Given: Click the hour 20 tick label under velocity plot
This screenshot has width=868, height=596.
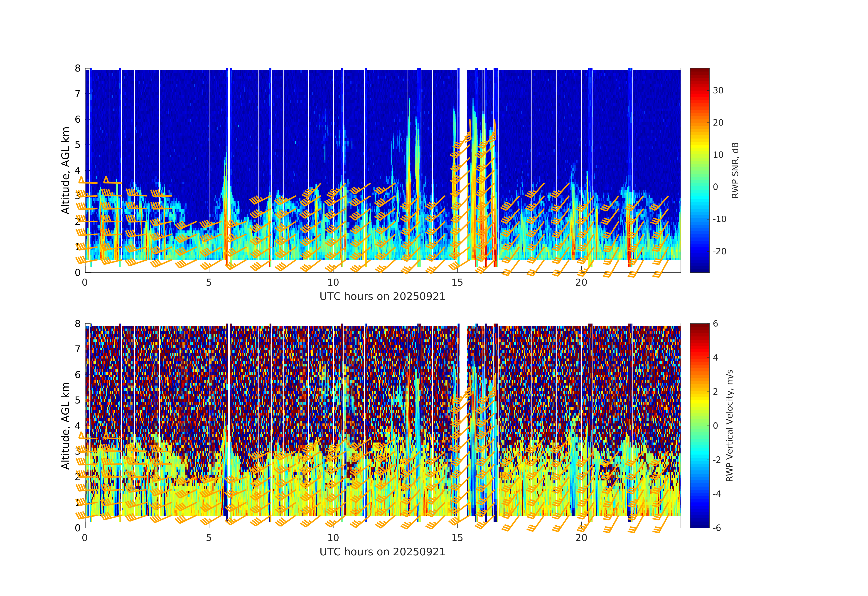Looking at the screenshot, I should coord(581,538).
